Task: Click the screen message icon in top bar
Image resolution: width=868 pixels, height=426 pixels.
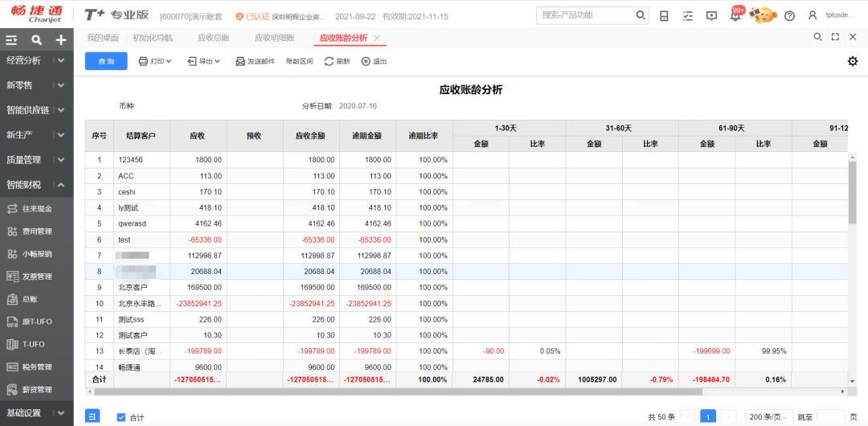Action: [712, 16]
